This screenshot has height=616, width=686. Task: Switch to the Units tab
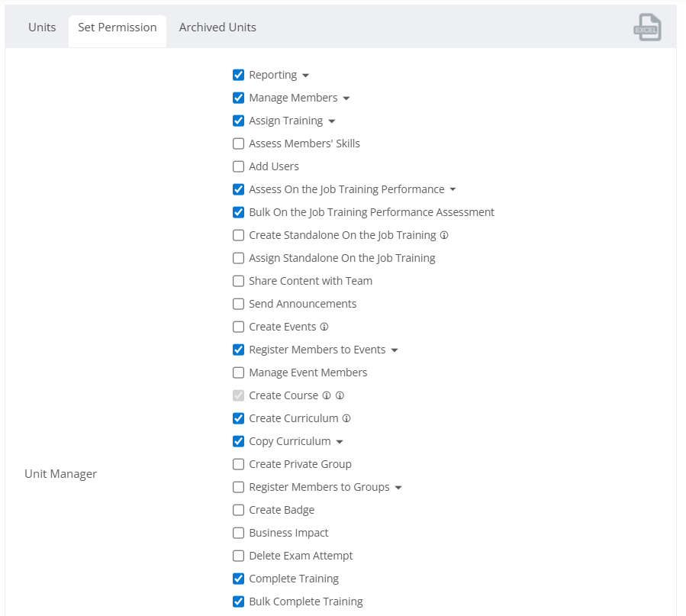(42, 27)
